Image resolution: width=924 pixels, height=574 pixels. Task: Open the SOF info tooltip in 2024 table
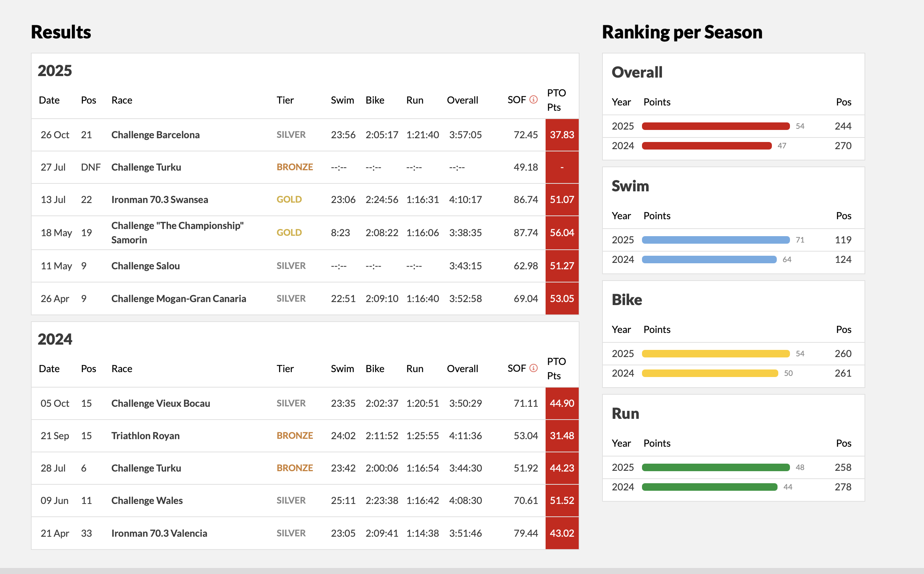(533, 368)
